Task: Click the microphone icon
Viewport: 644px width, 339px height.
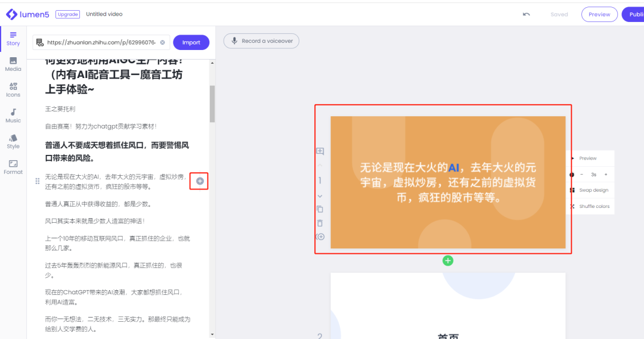Action: point(234,41)
